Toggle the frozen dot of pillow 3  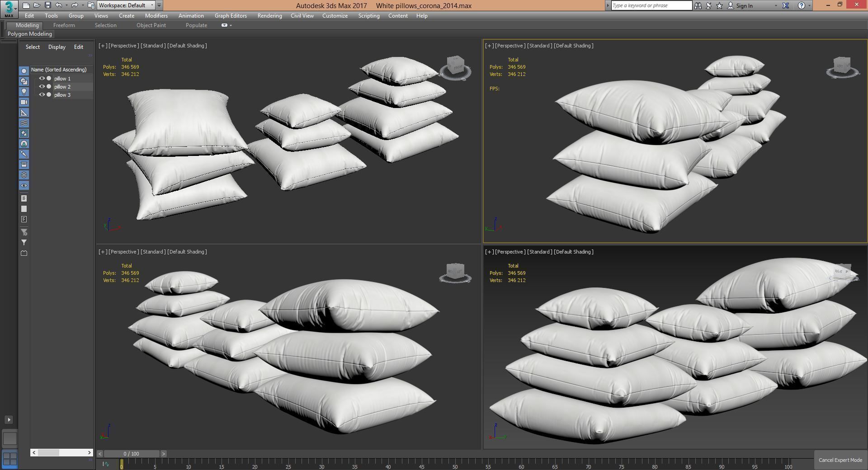pos(49,94)
